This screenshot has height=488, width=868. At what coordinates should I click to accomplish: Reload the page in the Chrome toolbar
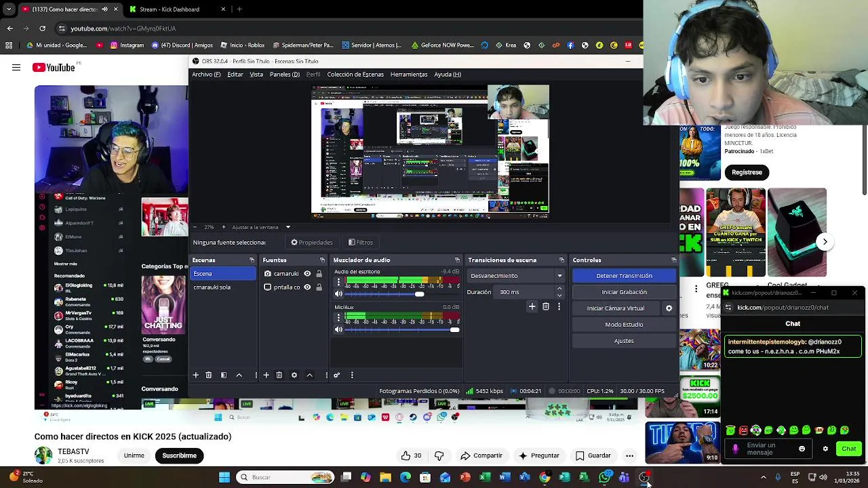pyautogui.click(x=42, y=28)
